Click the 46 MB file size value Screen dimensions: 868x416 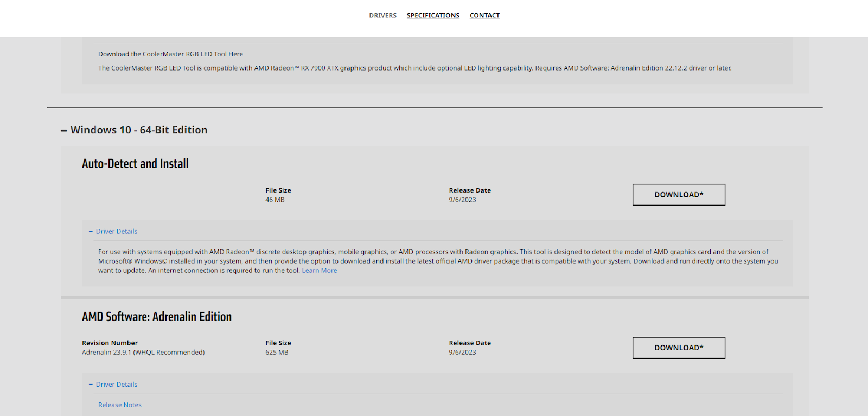275,200
